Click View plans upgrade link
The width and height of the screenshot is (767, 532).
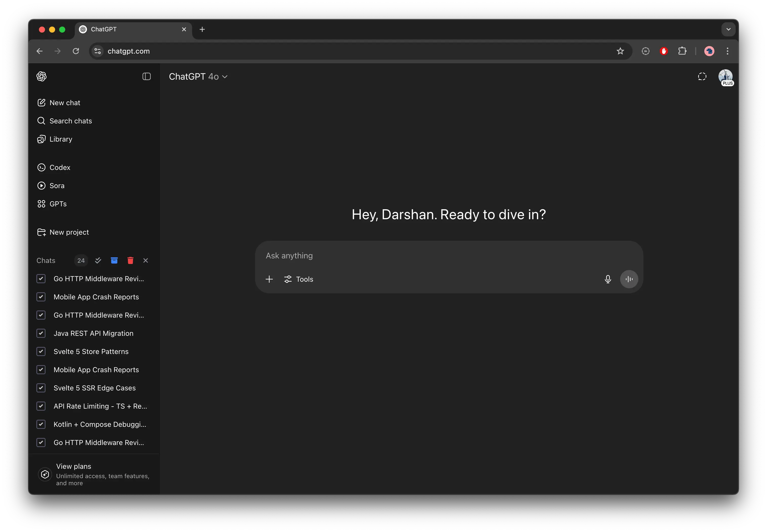94,474
